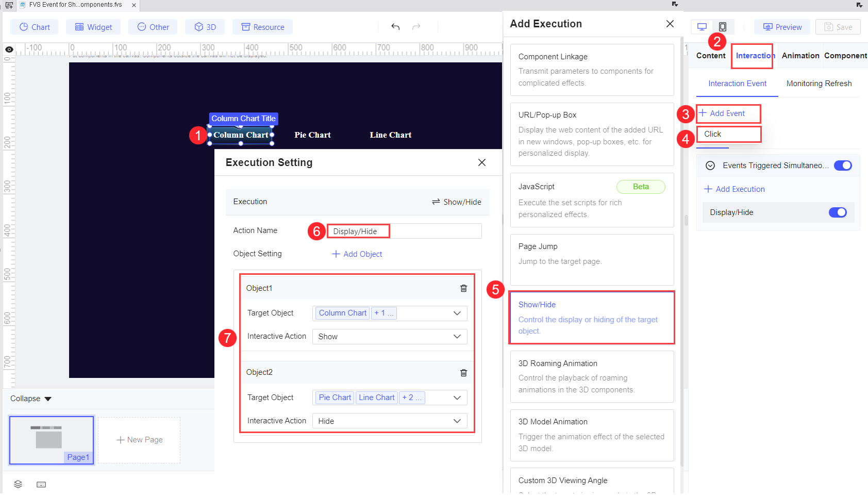Collapse the page panel

pos(31,399)
